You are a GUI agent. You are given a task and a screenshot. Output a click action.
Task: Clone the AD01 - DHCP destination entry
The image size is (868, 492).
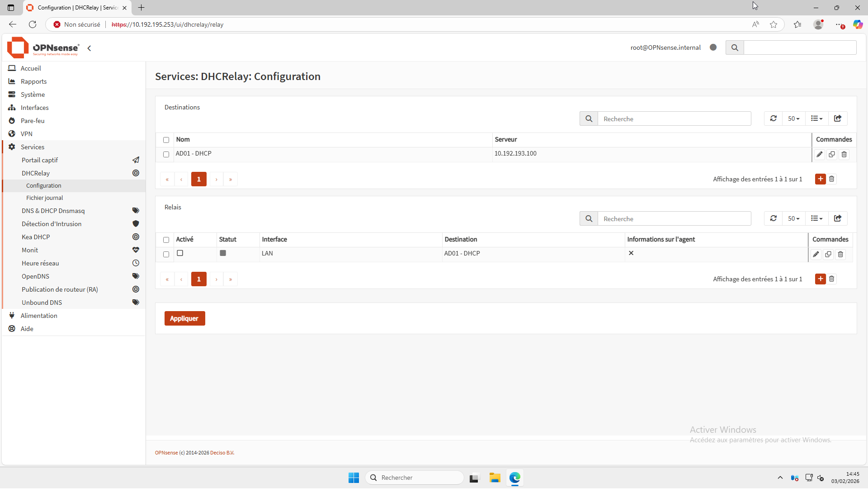click(x=831, y=155)
